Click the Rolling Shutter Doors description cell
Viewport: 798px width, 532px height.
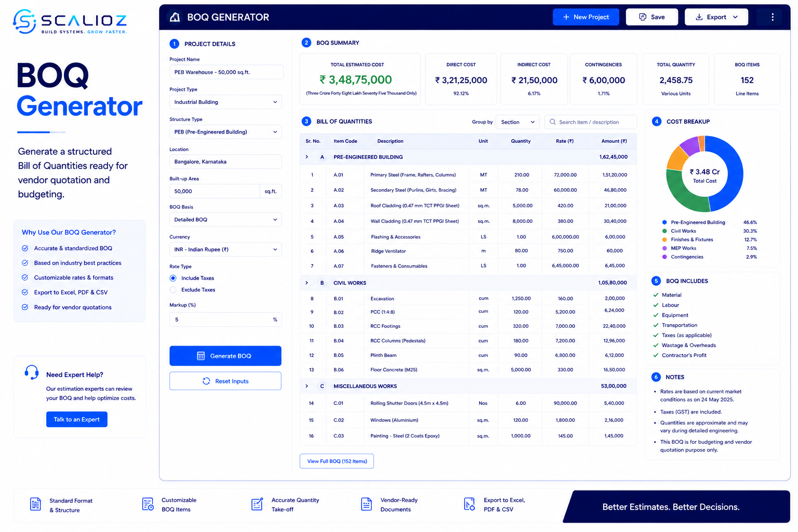409,403
